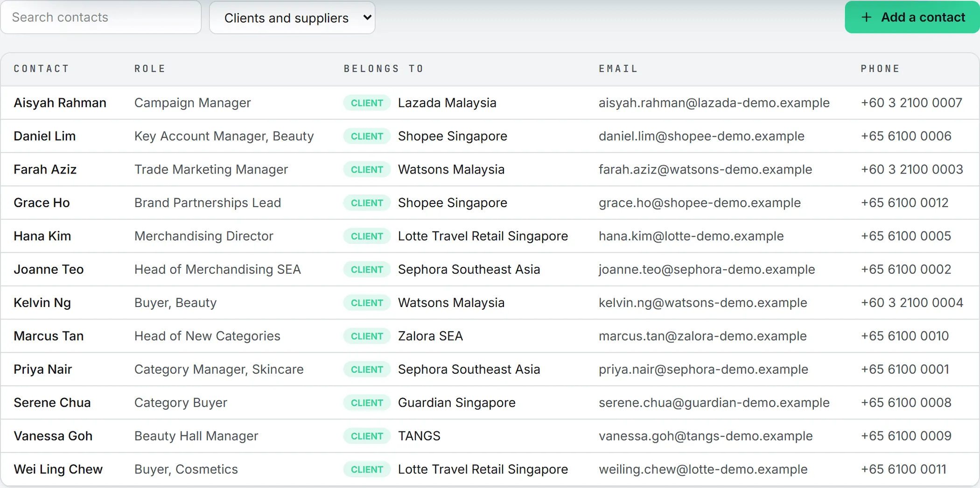Open contact Aisyah Rahman

coord(60,103)
